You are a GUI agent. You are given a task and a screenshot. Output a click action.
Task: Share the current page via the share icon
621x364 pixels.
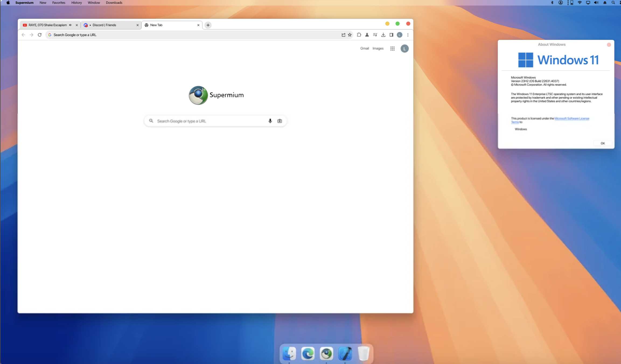(343, 34)
